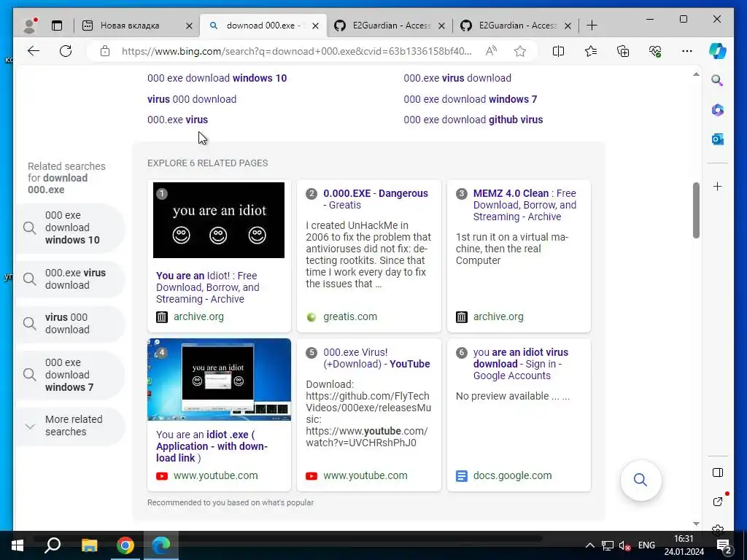Open the sidebar Search icon
Image resolution: width=747 pixels, height=560 pixels.
coord(718,80)
